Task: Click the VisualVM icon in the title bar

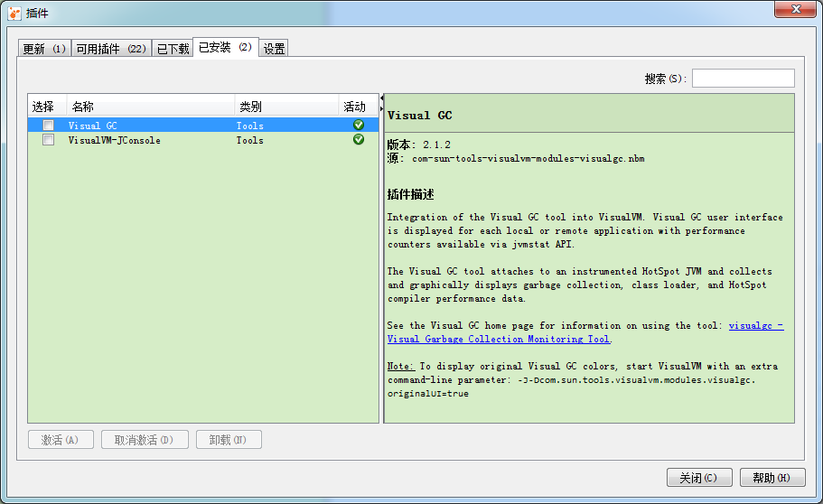Action: [x=14, y=14]
